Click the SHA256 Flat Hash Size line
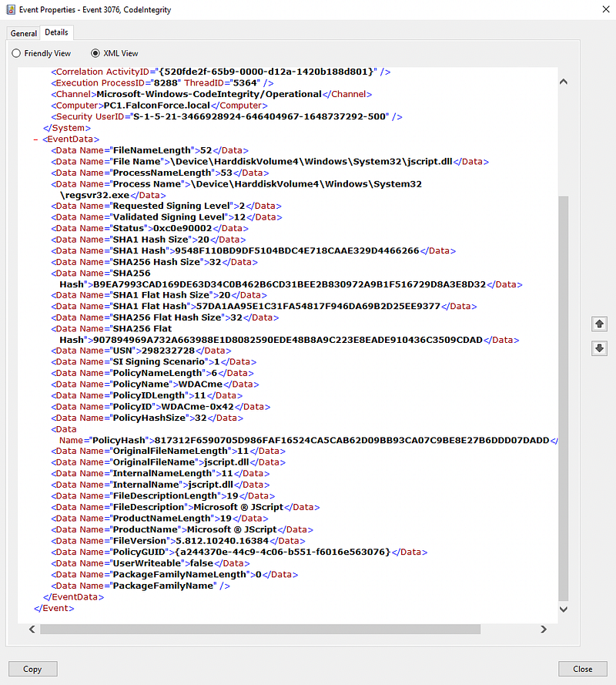 pos(165,317)
